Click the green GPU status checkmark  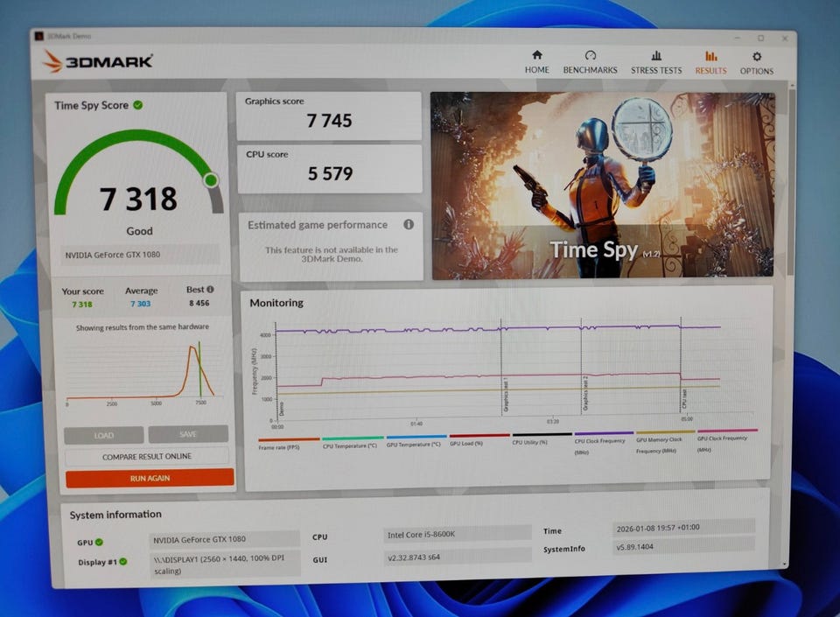[99, 542]
